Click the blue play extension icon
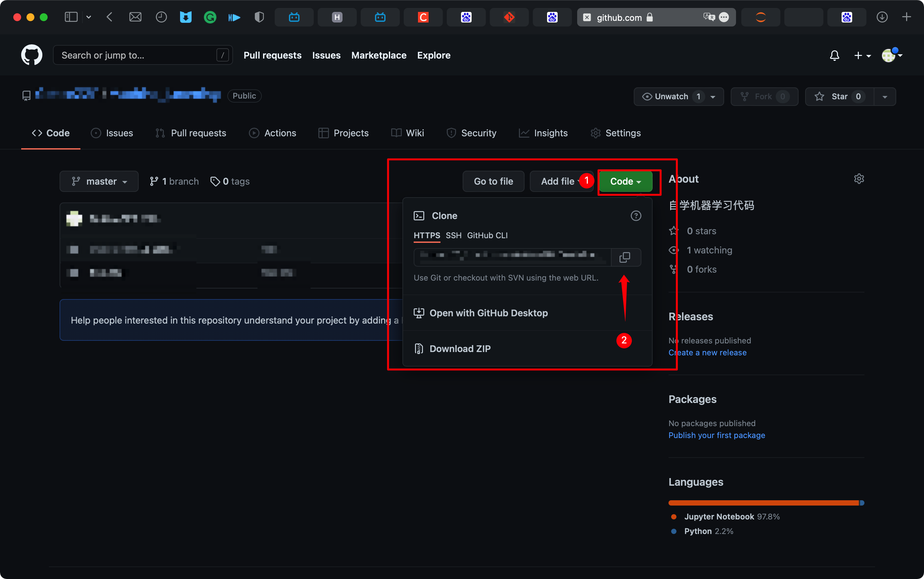Image resolution: width=924 pixels, height=579 pixels. click(234, 17)
